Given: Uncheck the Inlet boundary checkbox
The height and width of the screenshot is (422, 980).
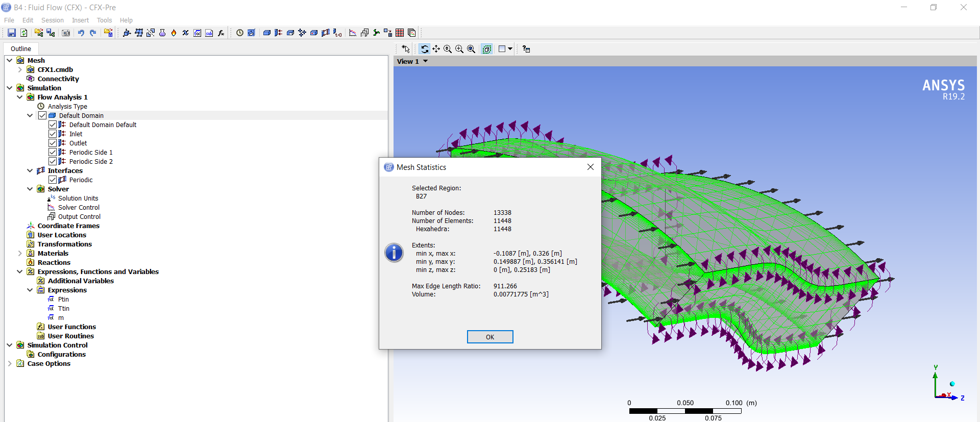Looking at the screenshot, I should 53,134.
